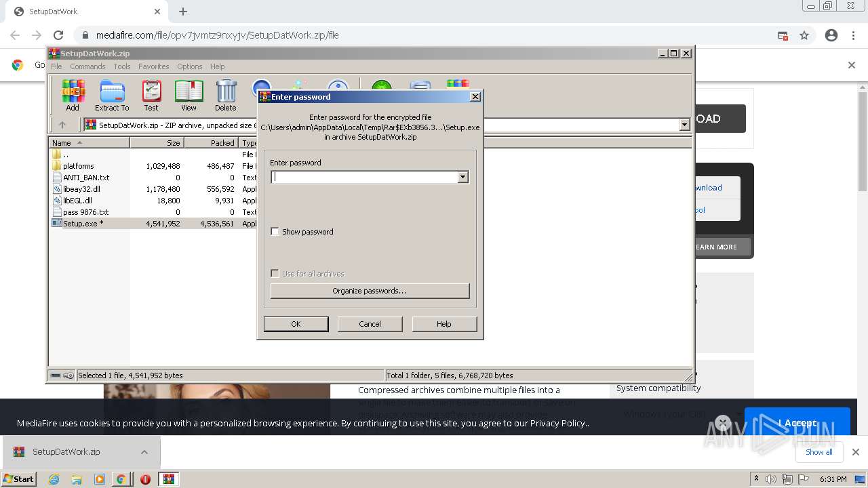Image resolution: width=868 pixels, height=488 pixels.
Task: Open the downloaded SetupDatWork.zip item
Action: click(66, 452)
